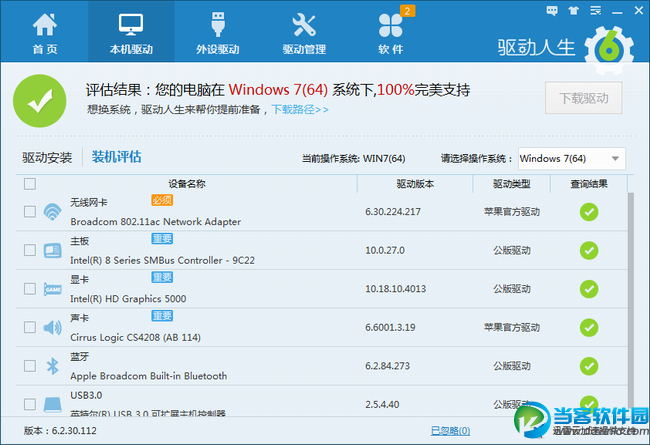Open the 下载路径>> link
650x445 pixels.
point(300,109)
